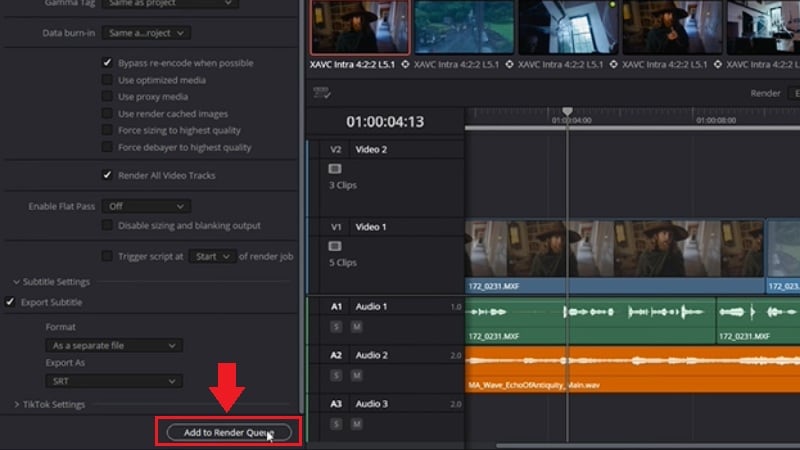Click Add to Render Queue button
This screenshot has height=450, width=800.
[229, 433]
